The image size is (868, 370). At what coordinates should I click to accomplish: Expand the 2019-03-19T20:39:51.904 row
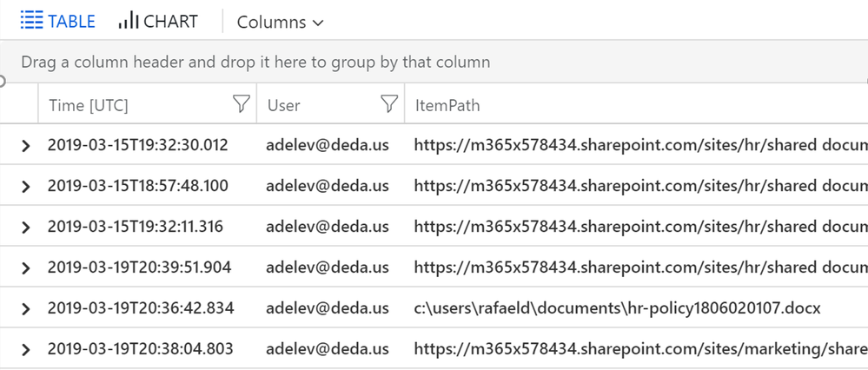25,268
